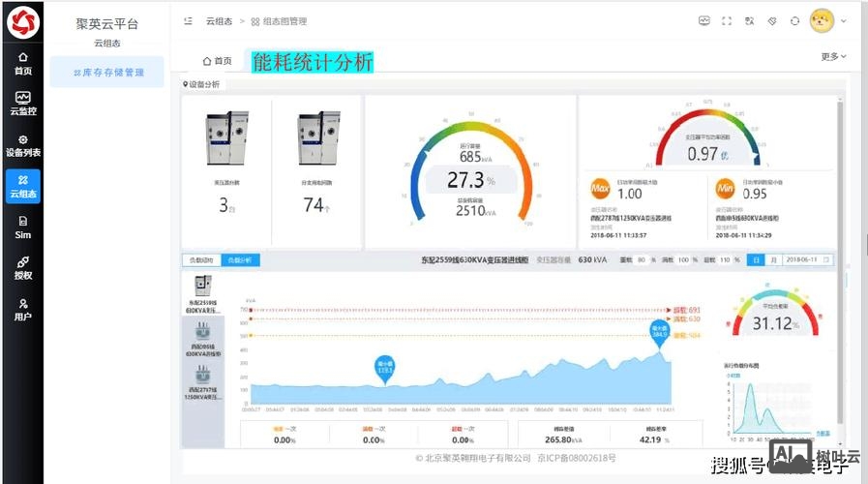Select the 日 day toggle button
This screenshot has width=868, height=484.
[x=756, y=259]
